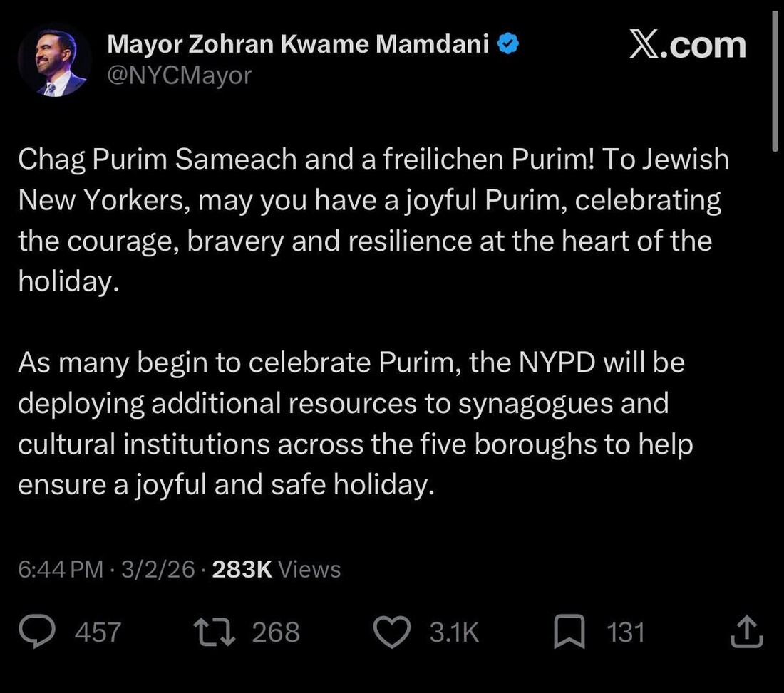Click the X.com logo
Screen dimensions: 784x693
tap(688, 46)
